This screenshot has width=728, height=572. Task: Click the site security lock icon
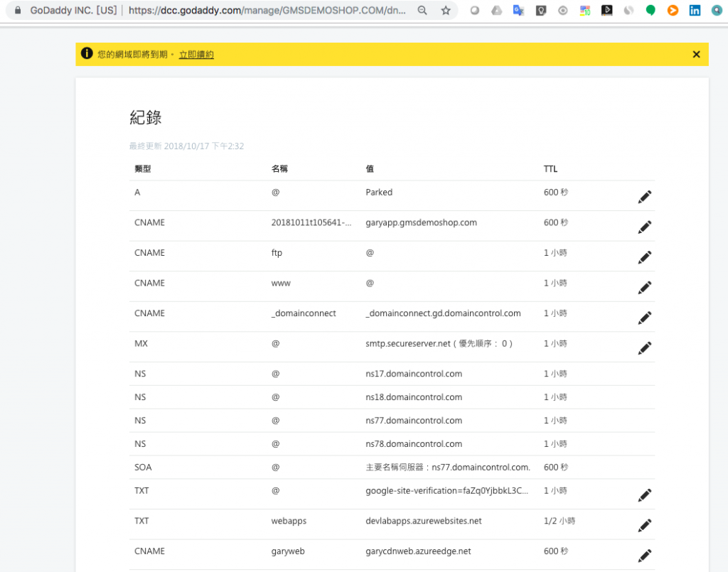[x=18, y=10]
